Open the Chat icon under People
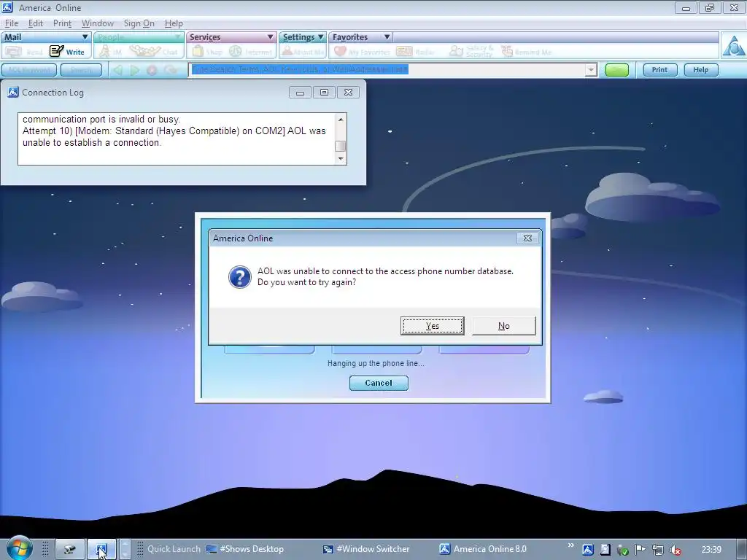 [x=145, y=51]
